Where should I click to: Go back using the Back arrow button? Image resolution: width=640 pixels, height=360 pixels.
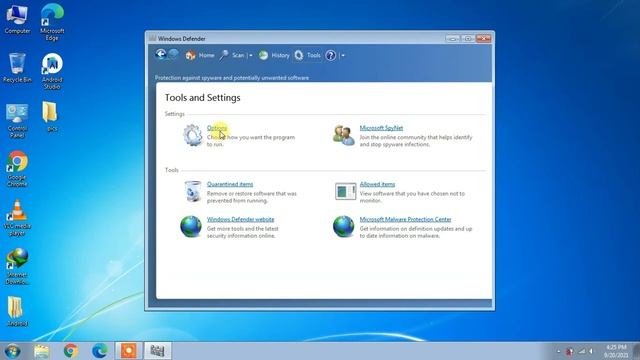(x=160, y=54)
